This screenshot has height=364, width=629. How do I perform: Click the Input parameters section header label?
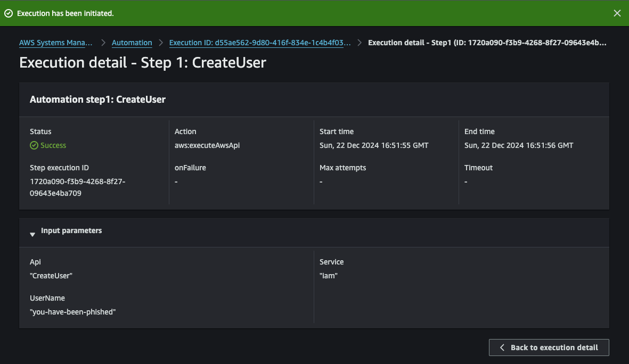(71, 231)
